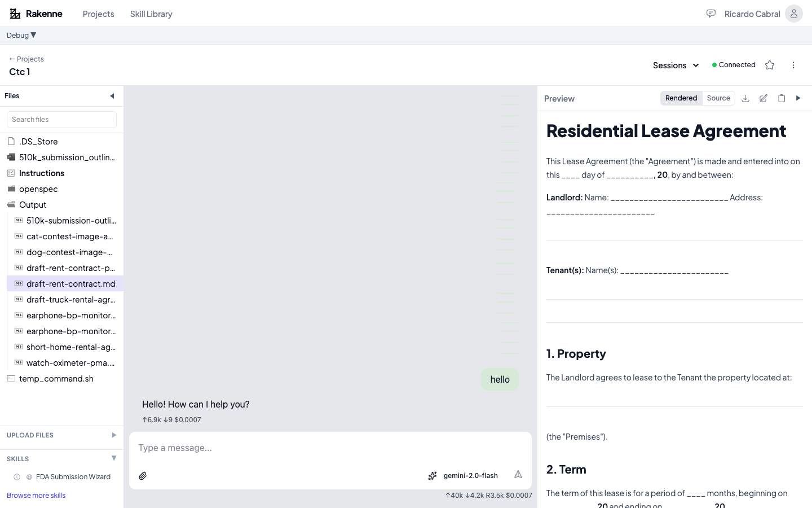Open the three-dot more options menu

(x=793, y=65)
